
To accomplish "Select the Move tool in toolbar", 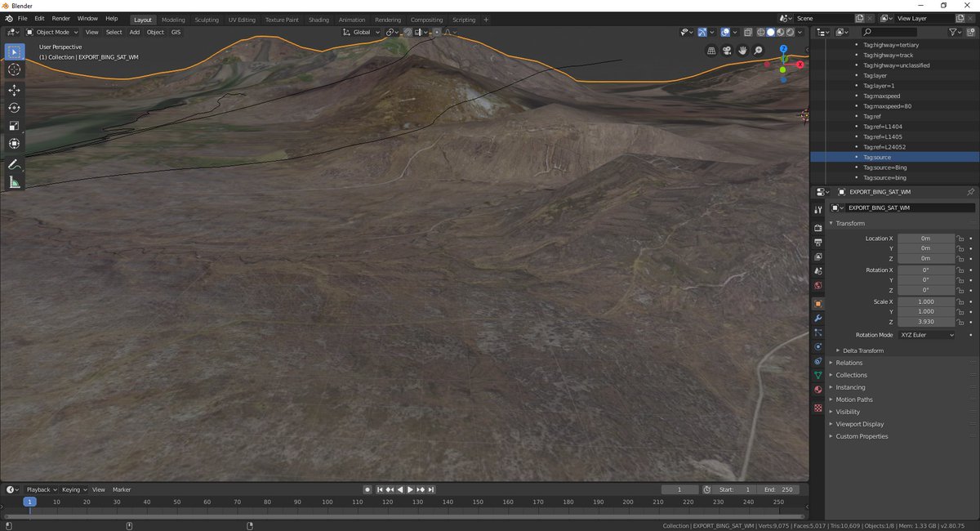I will point(14,90).
